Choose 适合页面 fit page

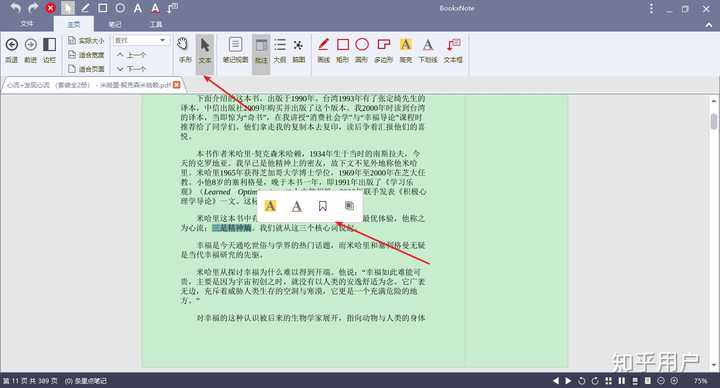click(x=86, y=69)
